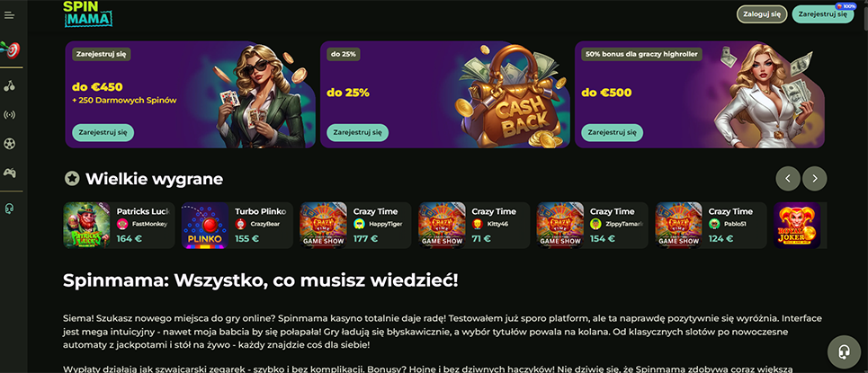Open the Turbo Plinko game thumbnail

tap(205, 226)
